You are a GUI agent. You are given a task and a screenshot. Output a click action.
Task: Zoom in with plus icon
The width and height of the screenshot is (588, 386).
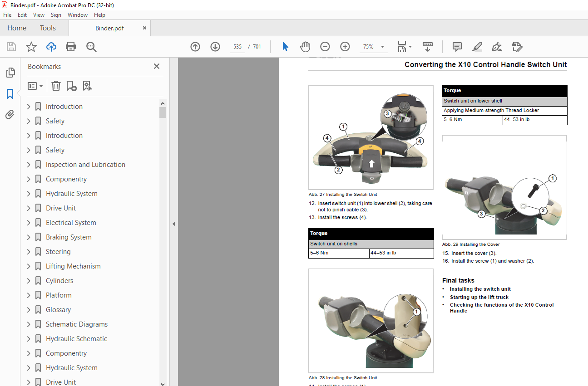coord(345,47)
